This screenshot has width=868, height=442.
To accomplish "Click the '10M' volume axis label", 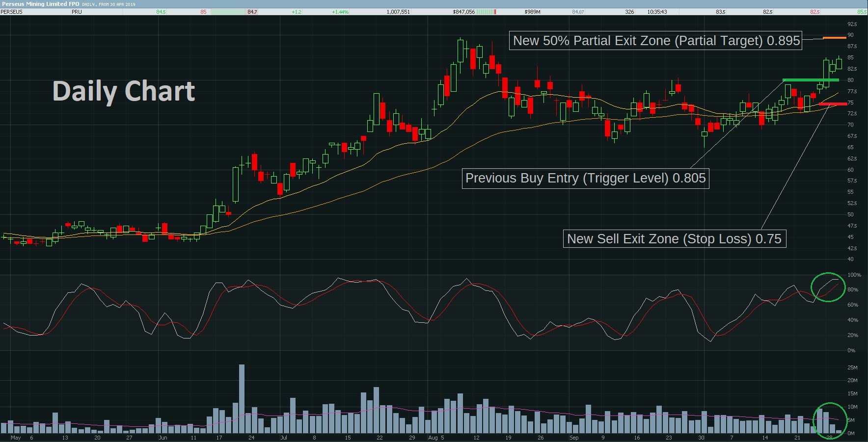I will coord(853,407).
